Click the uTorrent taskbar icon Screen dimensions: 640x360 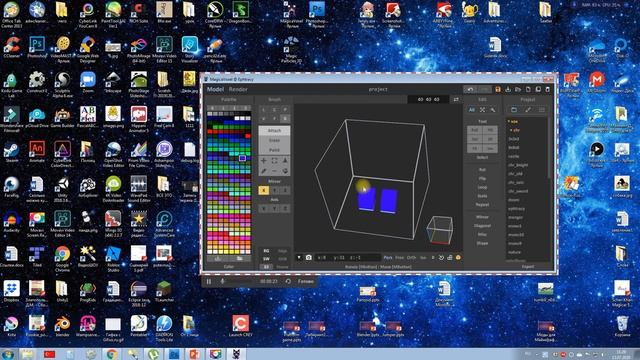coord(153,354)
